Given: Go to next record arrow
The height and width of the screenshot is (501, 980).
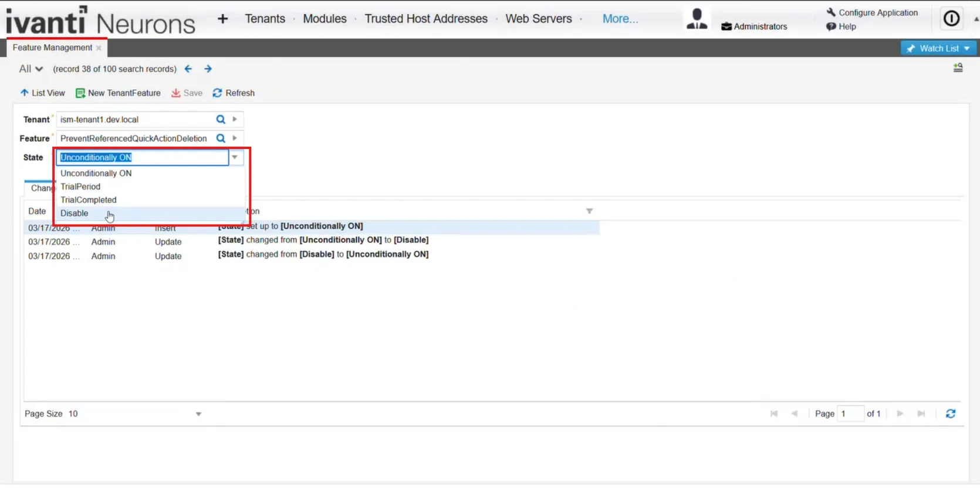Looking at the screenshot, I should [x=208, y=69].
